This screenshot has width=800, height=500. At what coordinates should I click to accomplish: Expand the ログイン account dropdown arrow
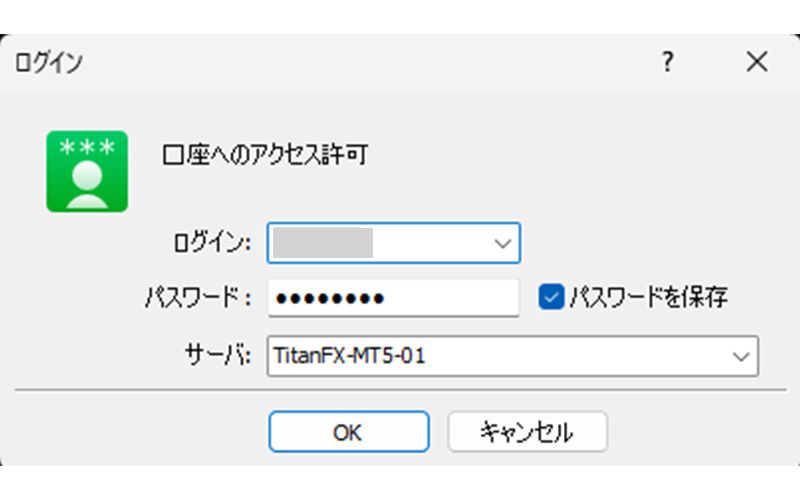point(502,242)
